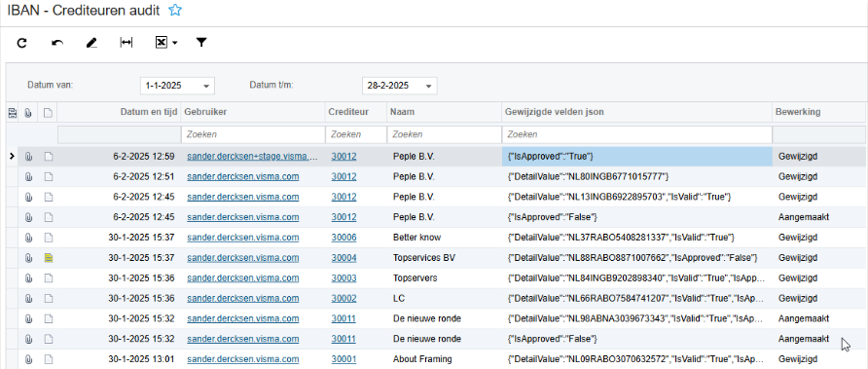Focus the Crediteur search filter field
868x369 pixels.
pos(356,134)
